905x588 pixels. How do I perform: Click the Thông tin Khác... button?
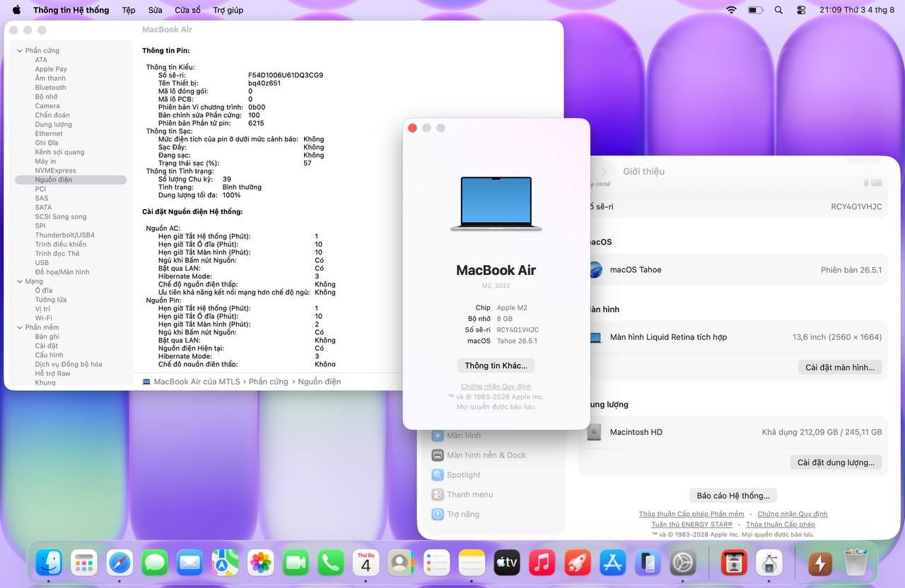click(496, 365)
